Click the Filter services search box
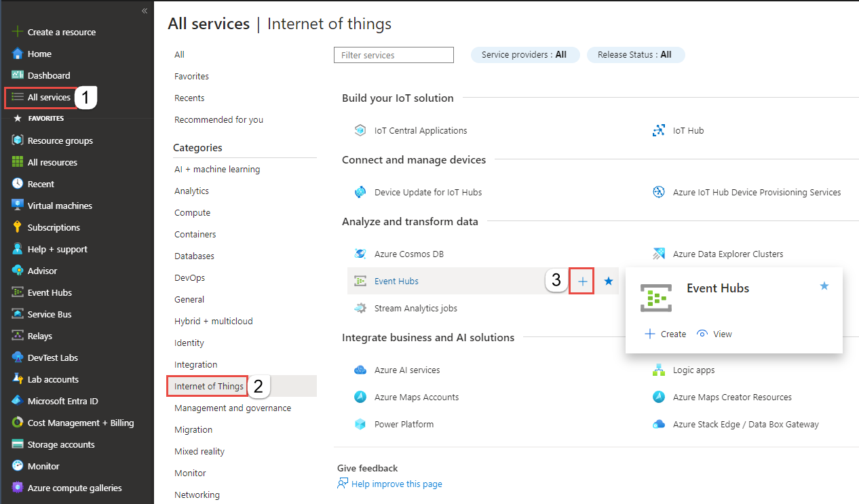This screenshot has width=859, height=504. [x=394, y=55]
